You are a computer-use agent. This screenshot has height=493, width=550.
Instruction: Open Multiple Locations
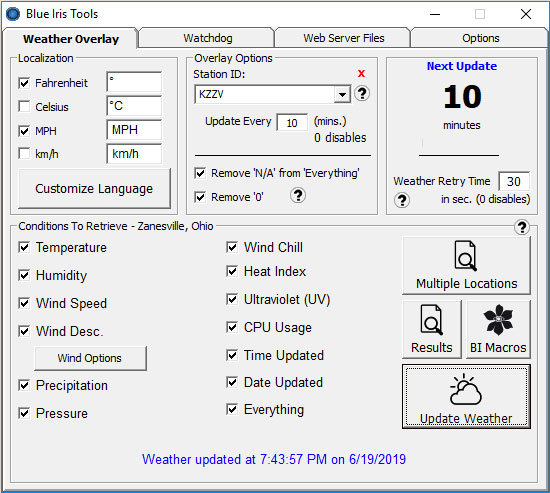point(466,266)
